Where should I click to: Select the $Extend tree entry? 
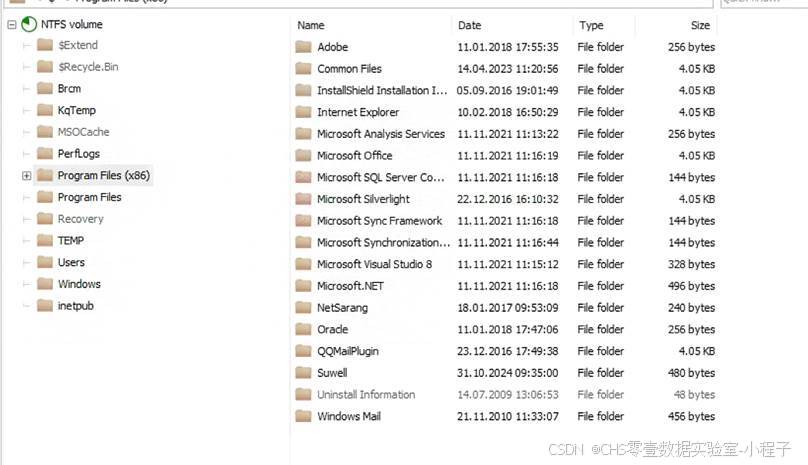click(x=78, y=45)
